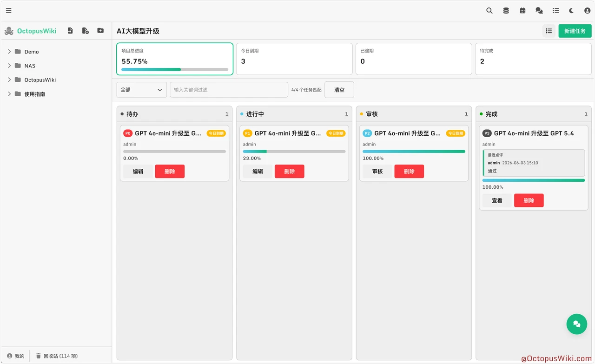Select the OctopusWiki tree item label
This screenshot has width=595, height=364.
pos(40,80)
